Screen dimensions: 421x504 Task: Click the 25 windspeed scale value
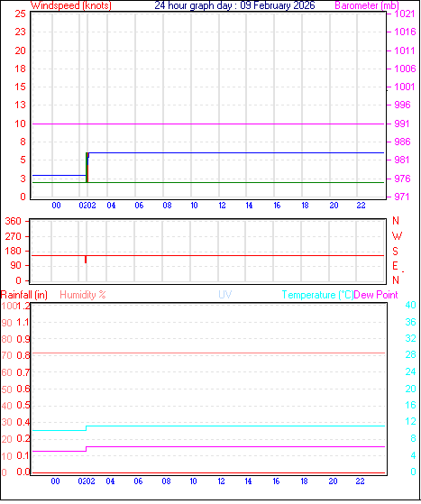(x=20, y=14)
